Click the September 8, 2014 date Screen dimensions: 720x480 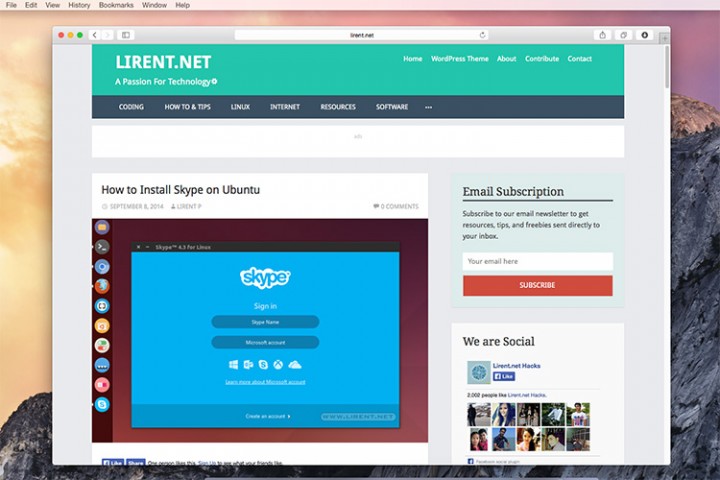coord(136,206)
